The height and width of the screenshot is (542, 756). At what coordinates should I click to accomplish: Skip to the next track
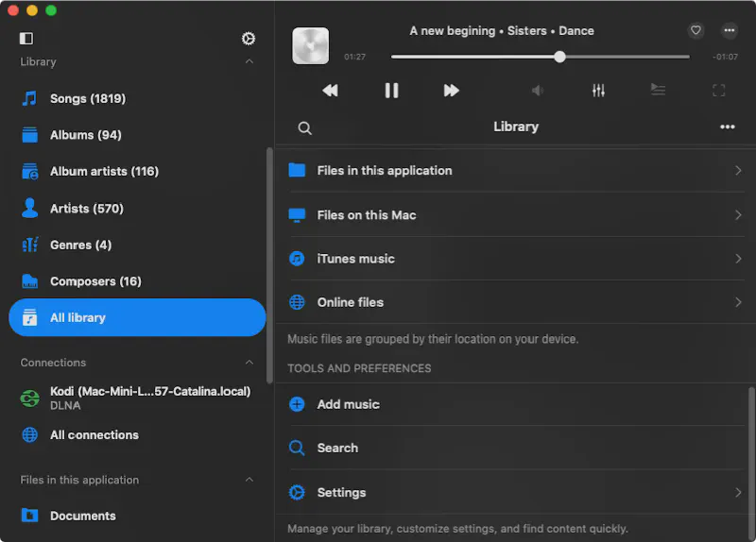[x=451, y=91]
